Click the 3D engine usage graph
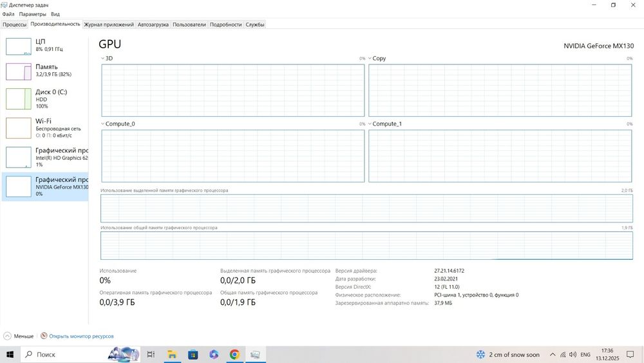 233,90
